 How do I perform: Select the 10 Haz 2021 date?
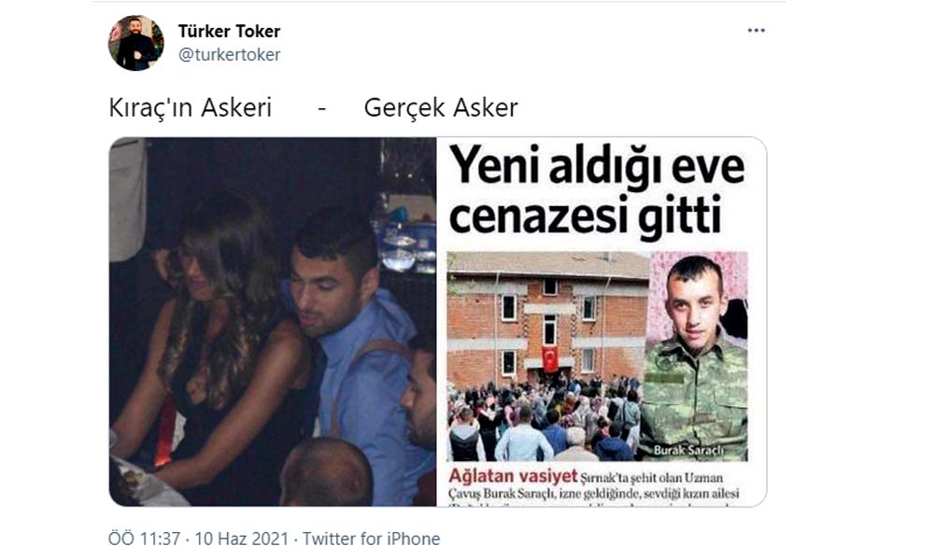point(241,539)
